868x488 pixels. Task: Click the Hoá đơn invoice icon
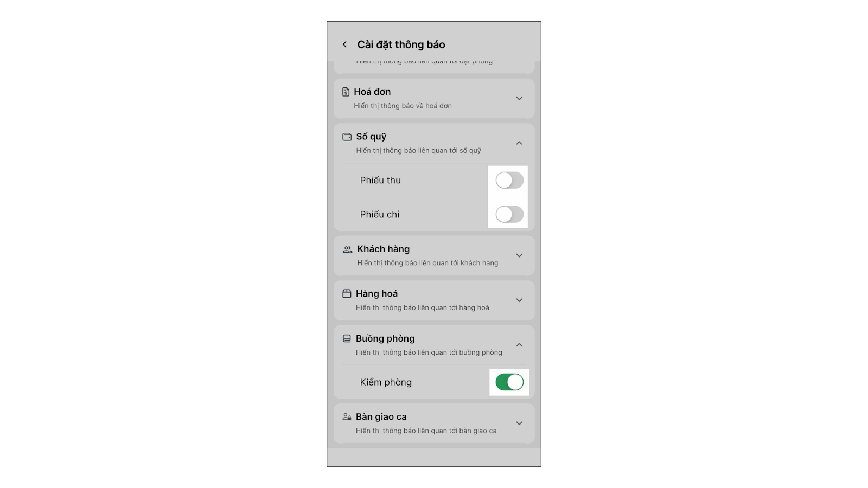[346, 92]
